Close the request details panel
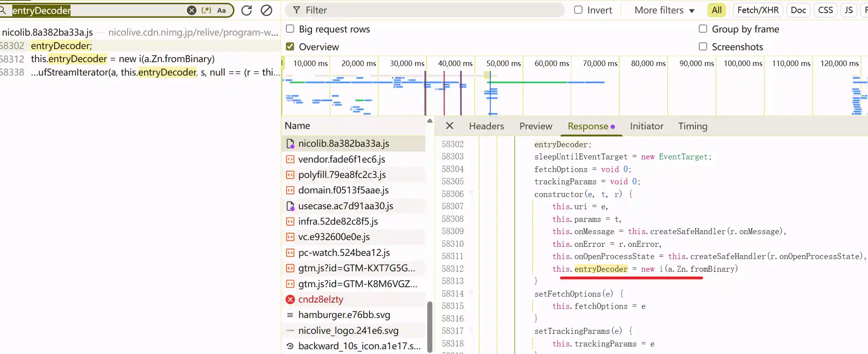 pos(449,126)
